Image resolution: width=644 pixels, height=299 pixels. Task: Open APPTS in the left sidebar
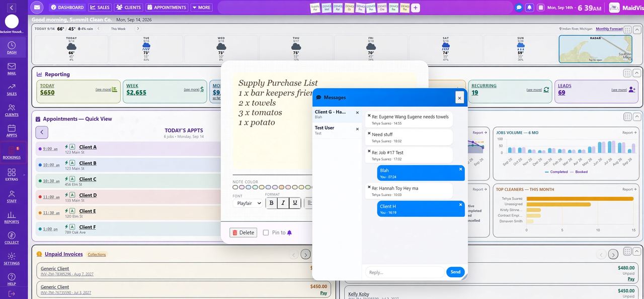point(12,131)
